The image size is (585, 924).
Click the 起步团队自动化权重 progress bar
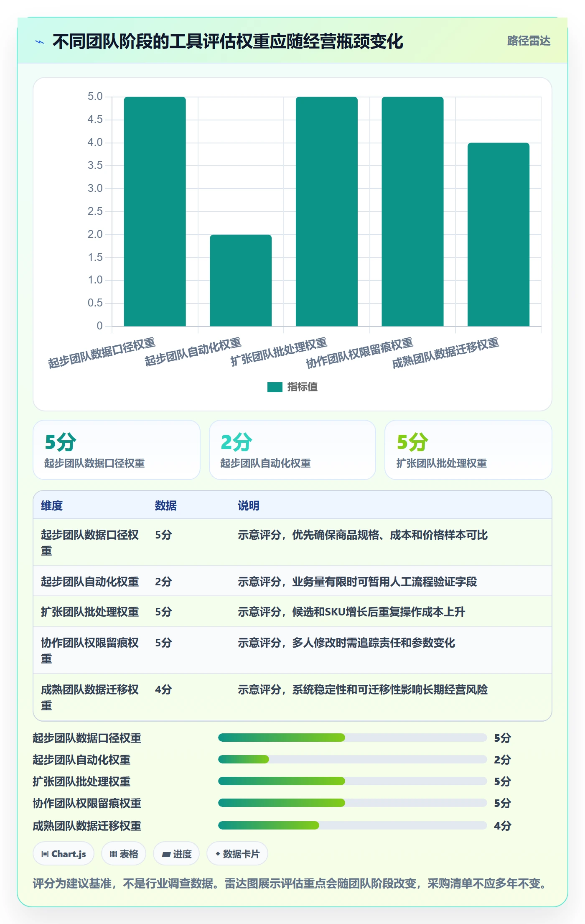click(x=352, y=759)
